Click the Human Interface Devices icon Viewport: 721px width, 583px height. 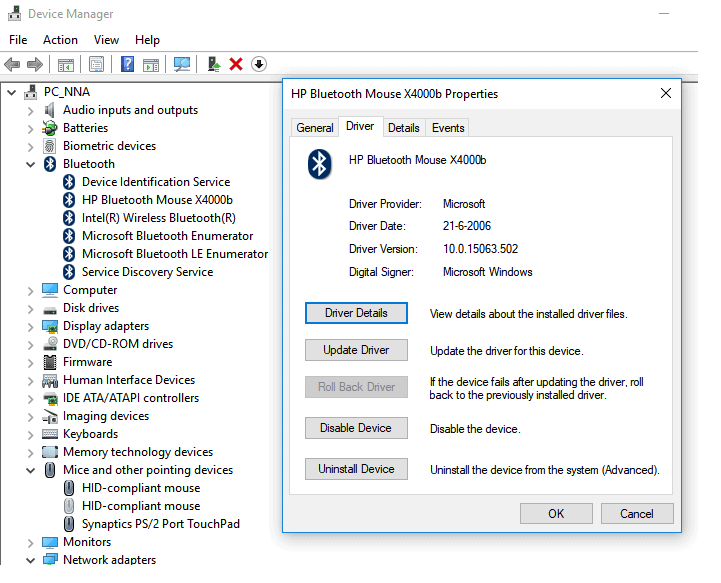50,380
